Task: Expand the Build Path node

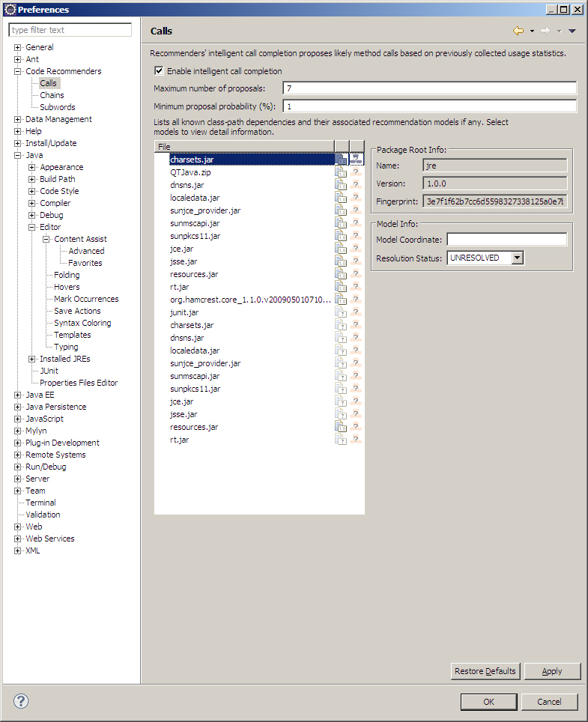Action: pyautogui.click(x=31, y=179)
